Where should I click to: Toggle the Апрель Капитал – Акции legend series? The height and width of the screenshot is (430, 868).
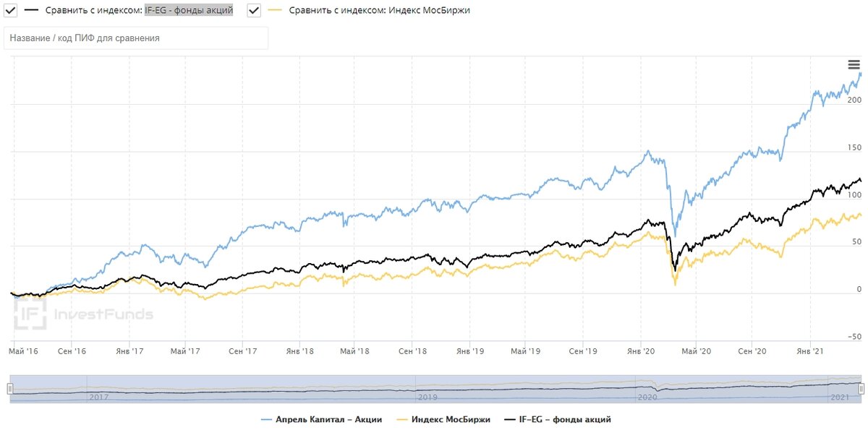click(x=320, y=419)
